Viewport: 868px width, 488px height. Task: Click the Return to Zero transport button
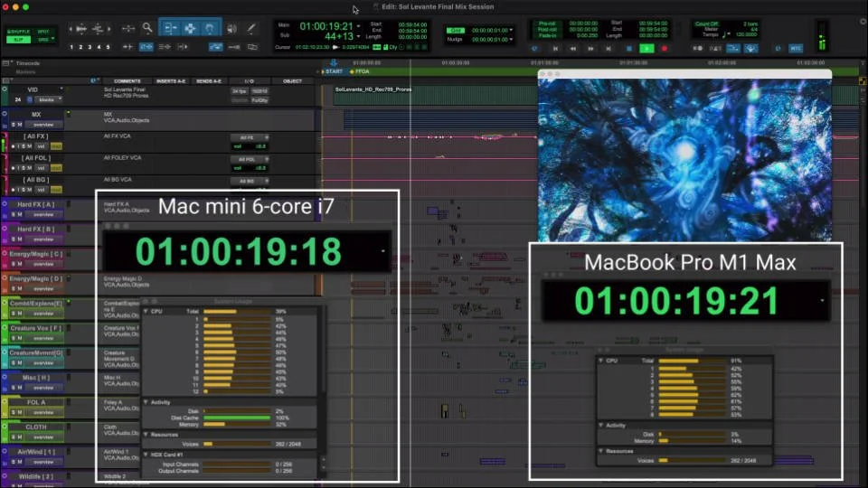(x=555, y=49)
